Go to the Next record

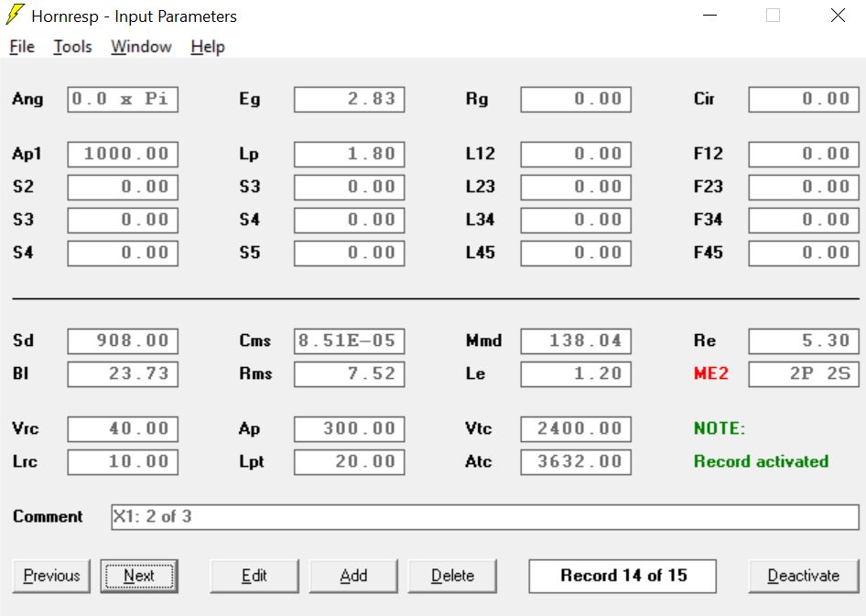pyautogui.click(x=139, y=577)
